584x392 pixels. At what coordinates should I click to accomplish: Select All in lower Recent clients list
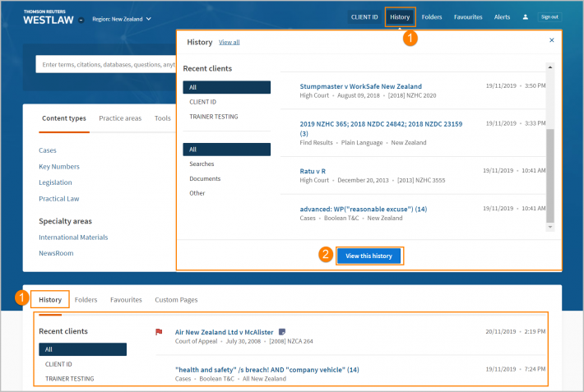click(x=83, y=349)
